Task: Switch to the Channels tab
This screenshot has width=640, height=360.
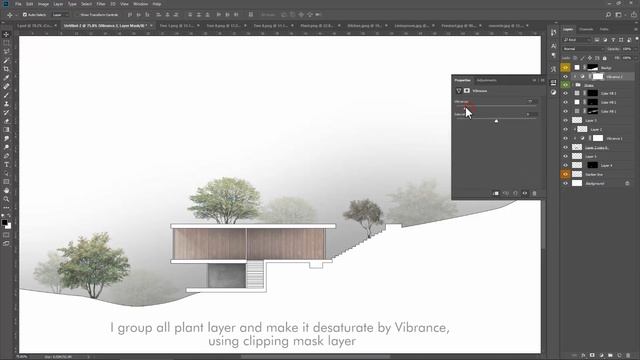Action: click(586, 29)
